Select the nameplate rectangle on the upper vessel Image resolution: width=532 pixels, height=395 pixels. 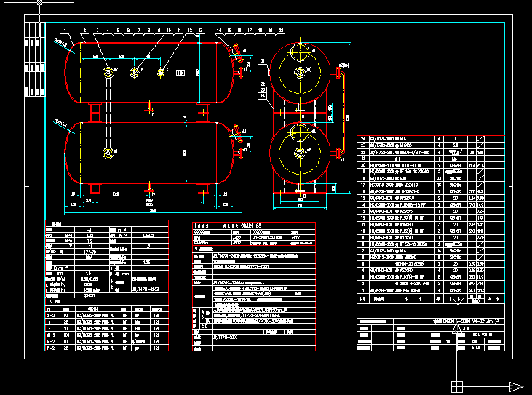(180, 73)
